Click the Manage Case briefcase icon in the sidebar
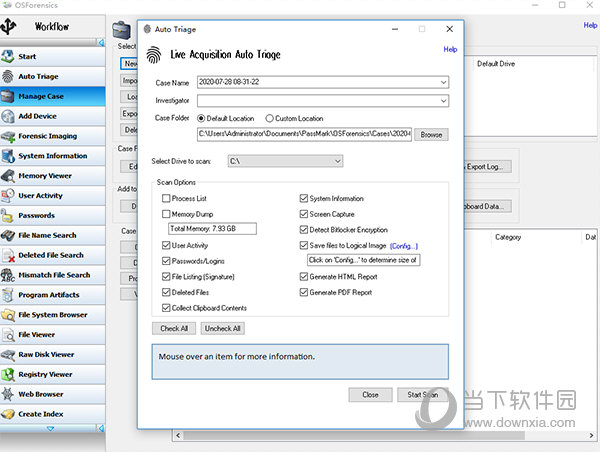 coord(8,96)
